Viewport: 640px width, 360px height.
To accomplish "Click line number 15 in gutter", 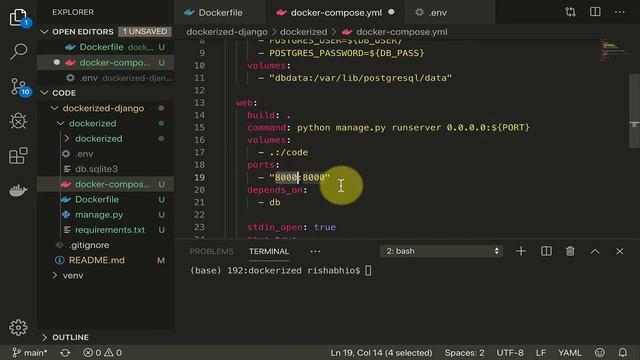I will (x=199, y=127).
